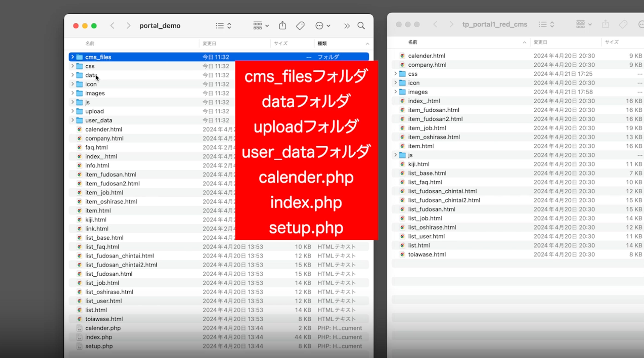Select kiji.html icon in portal_demo
The width and height of the screenshot is (644, 358).
pos(79,220)
